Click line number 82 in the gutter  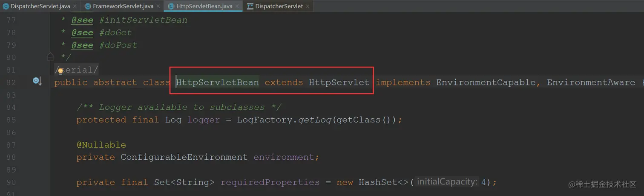(x=11, y=82)
